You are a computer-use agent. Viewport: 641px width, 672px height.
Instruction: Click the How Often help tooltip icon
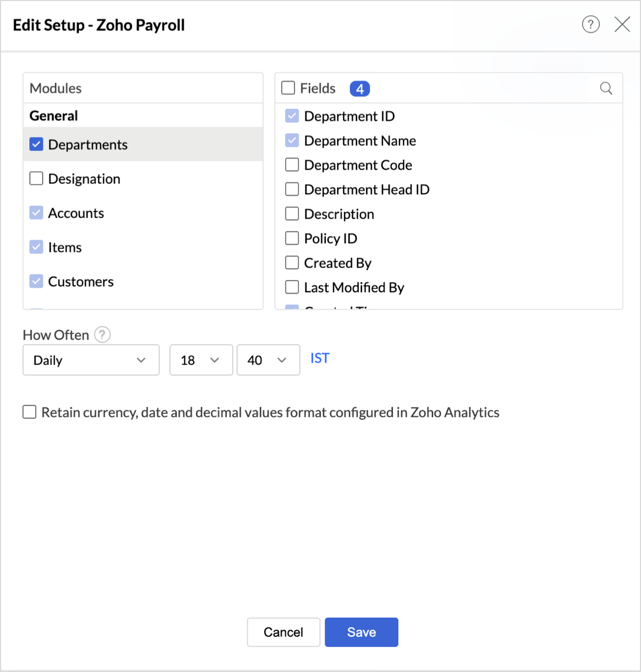102,335
